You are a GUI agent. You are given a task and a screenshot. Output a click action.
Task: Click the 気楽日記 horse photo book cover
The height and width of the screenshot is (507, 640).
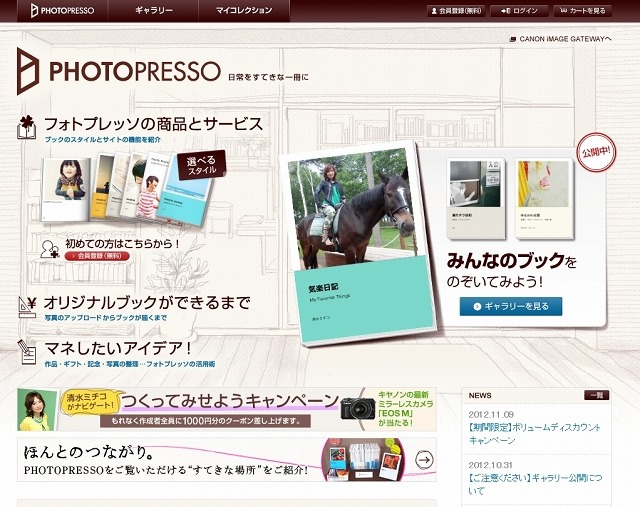click(358, 242)
